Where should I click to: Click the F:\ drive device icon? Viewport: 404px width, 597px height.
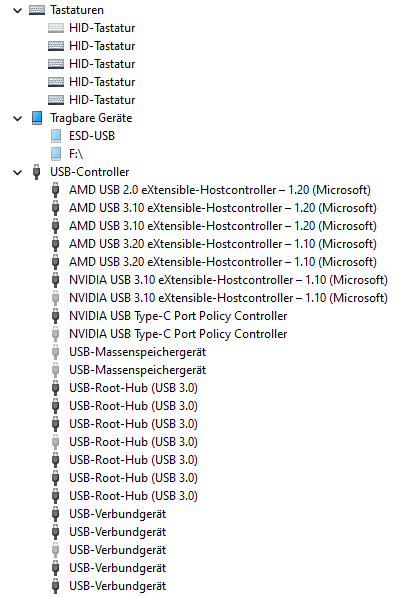click(56, 154)
